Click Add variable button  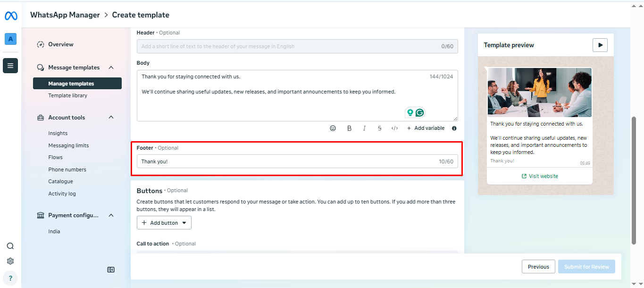tap(426, 128)
